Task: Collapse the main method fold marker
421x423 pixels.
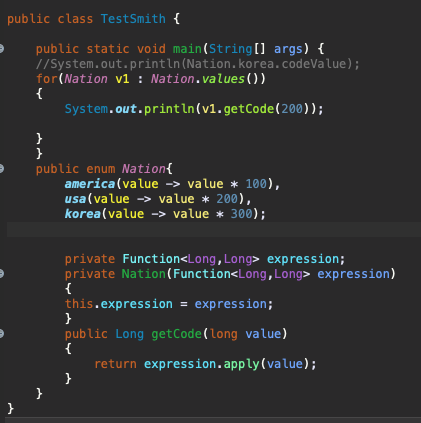Action: 1,49
